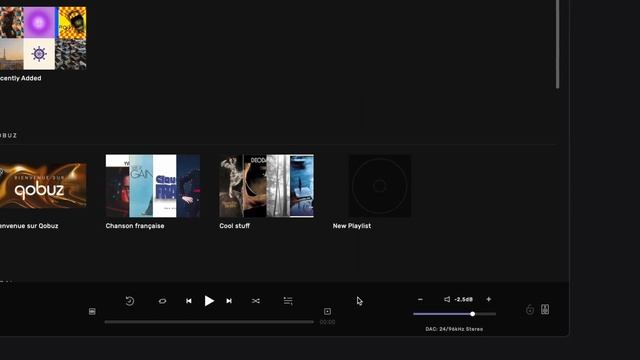Skip to the next track
This screenshot has height=360, width=640.
(x=229, y=301)
